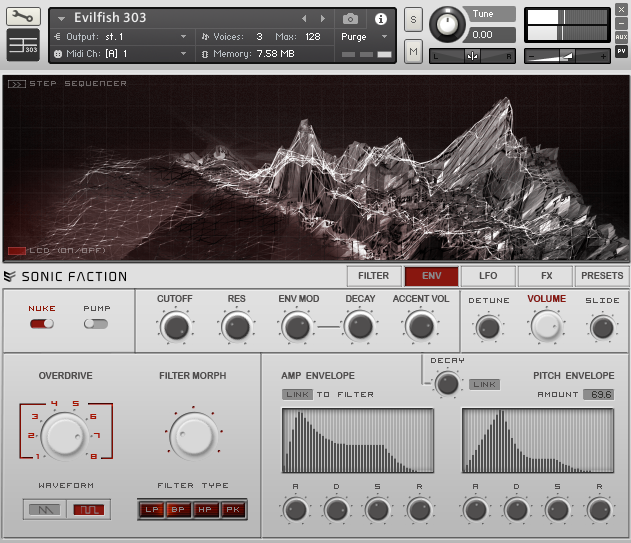Mute the instrument with M button
Image resolution: width=631 pixels, height=543 pixels.
tap(413, 52)
